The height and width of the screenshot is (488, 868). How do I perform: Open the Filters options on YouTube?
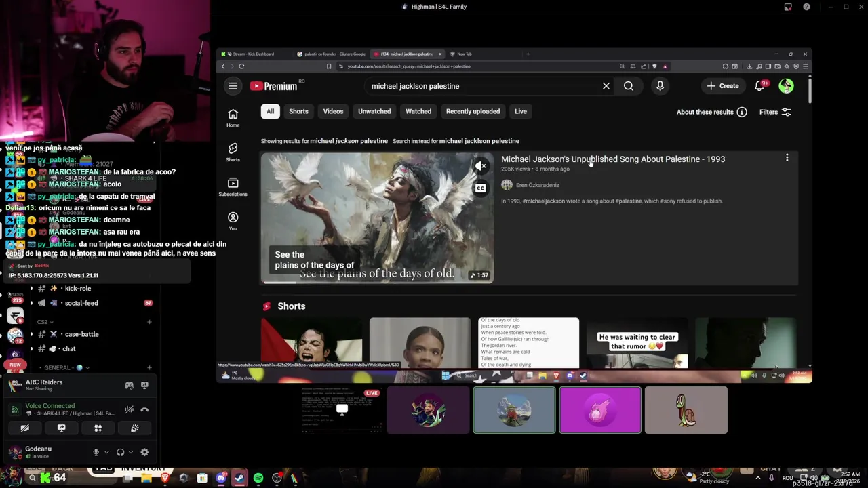775,112
